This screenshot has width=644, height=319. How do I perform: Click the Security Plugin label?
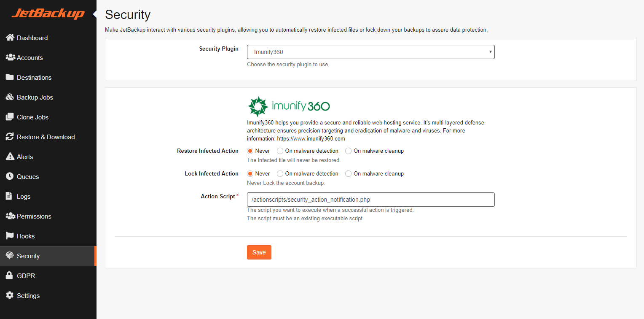[x=219, y=49]
